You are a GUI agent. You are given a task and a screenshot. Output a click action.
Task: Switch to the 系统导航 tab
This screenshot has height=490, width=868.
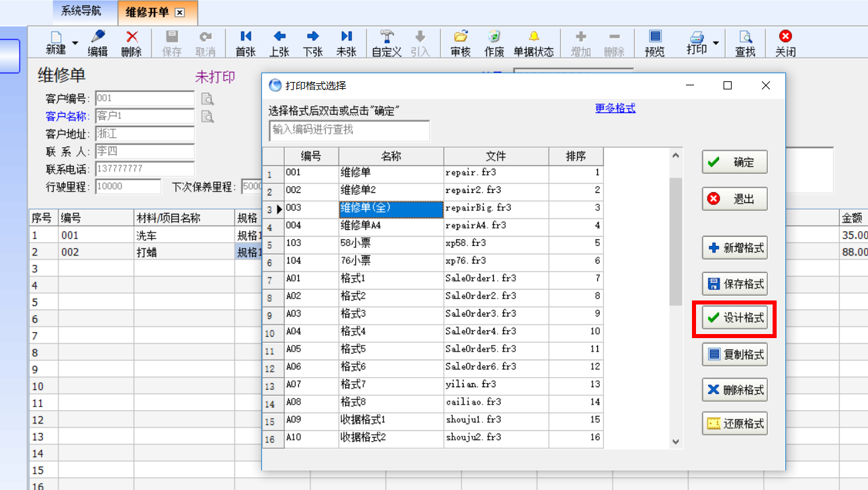[81, 11]
